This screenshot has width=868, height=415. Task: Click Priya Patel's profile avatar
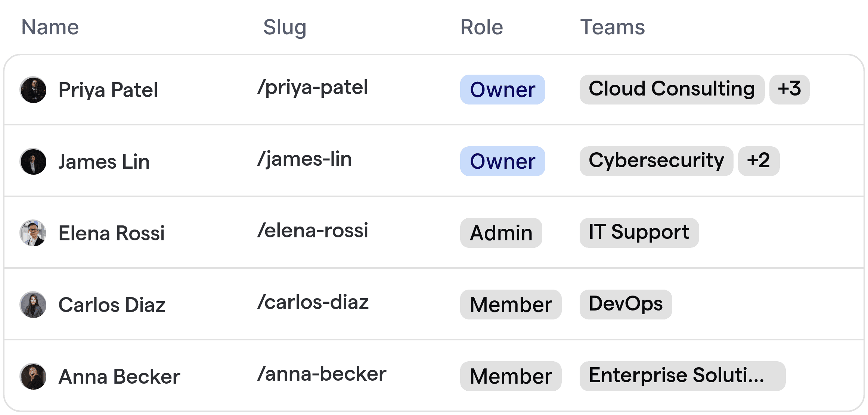pos(33,90)
